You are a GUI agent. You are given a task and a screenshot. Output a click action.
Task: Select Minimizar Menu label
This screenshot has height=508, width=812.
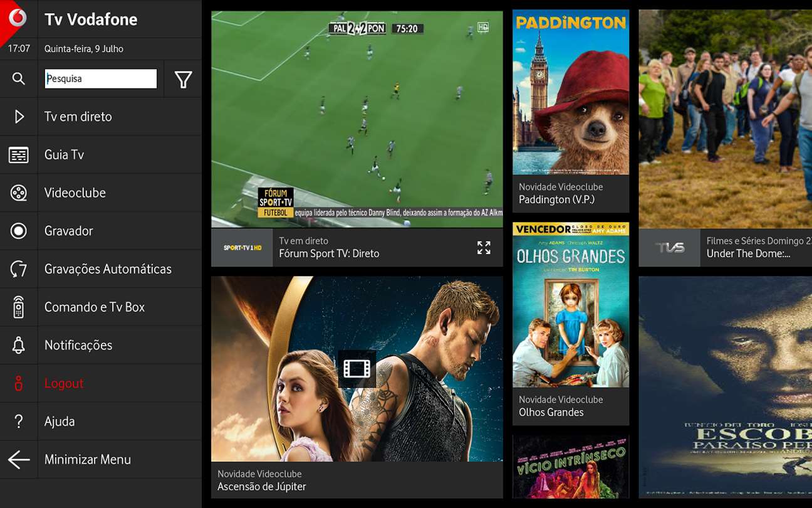[x=88, y=460]
